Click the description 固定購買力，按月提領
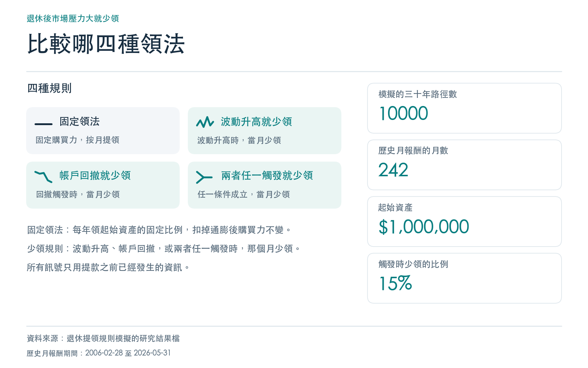The image size is (588, 368). 78,140
